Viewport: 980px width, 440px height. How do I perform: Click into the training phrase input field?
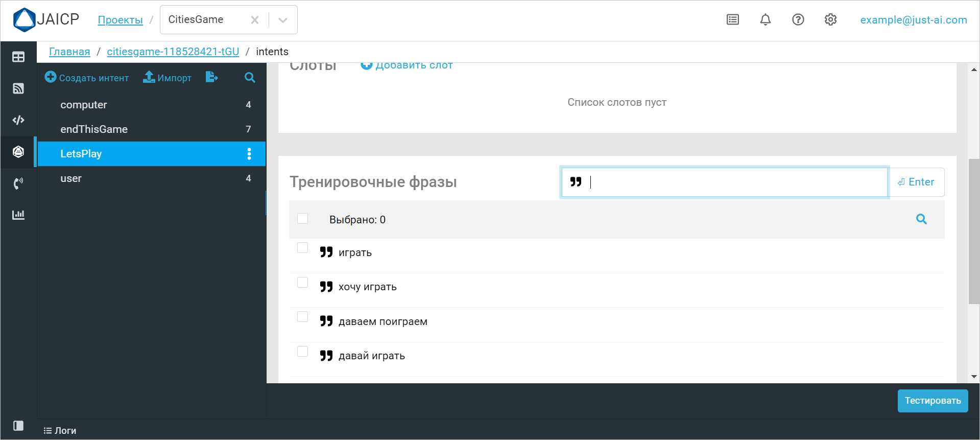735,182
